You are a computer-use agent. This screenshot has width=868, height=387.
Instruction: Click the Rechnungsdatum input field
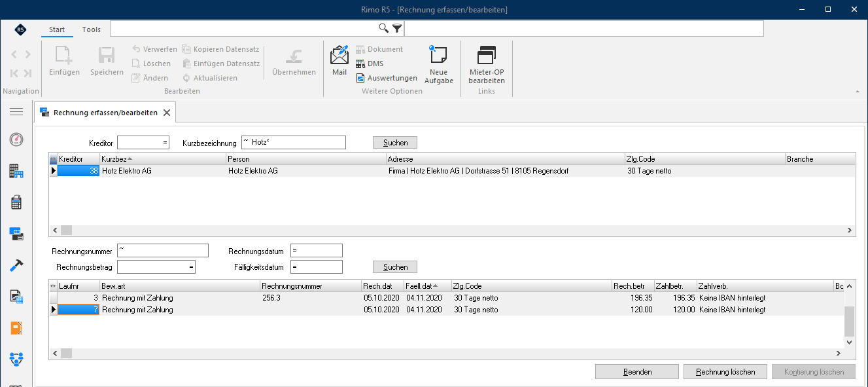coord(317,251)
